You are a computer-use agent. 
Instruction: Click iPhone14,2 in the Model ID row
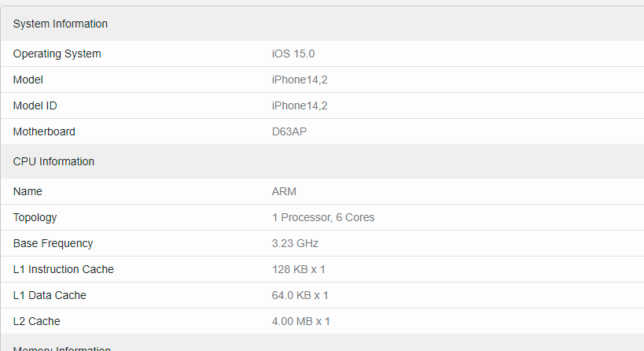click(x=300, y=105)
